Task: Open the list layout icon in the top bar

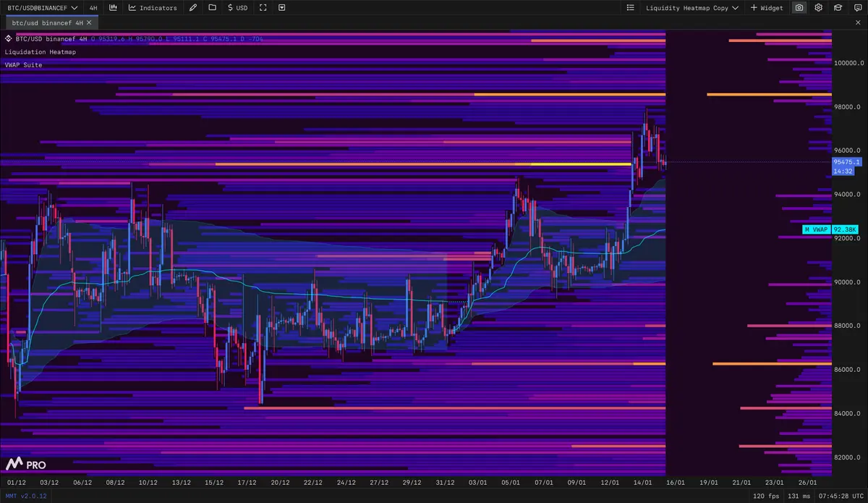Action: click(631, 8)
